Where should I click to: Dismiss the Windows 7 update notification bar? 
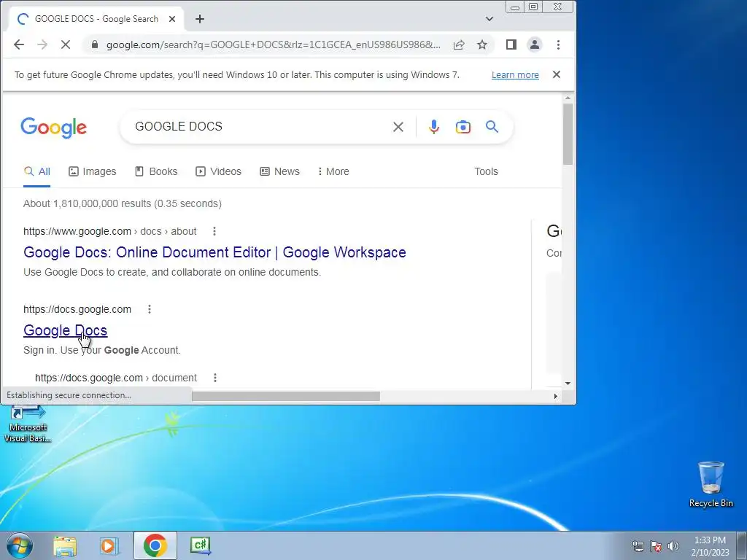(x=556, y=74)
